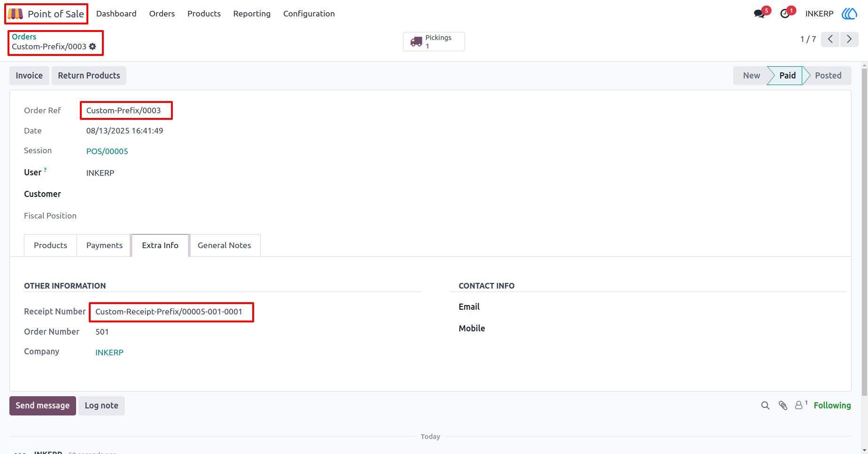Click the Invoice button
868x454 pixels.
click(x=29, y=76)
